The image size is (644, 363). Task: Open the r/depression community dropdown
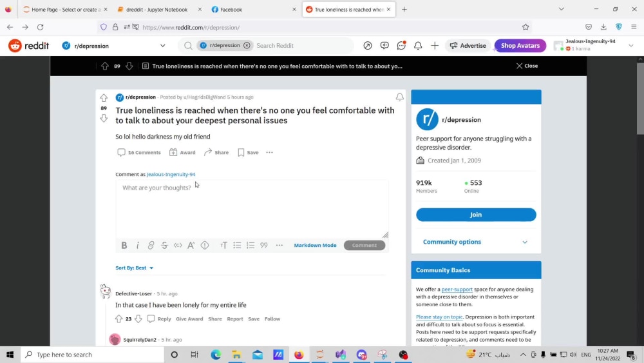pos(114,46)
